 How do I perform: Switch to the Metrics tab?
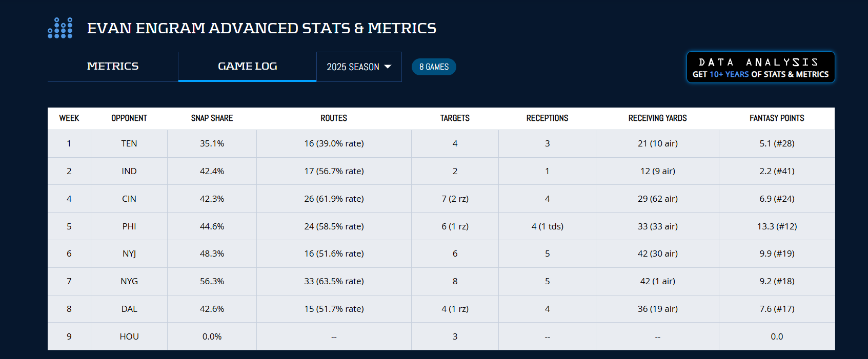click(113, 66)
